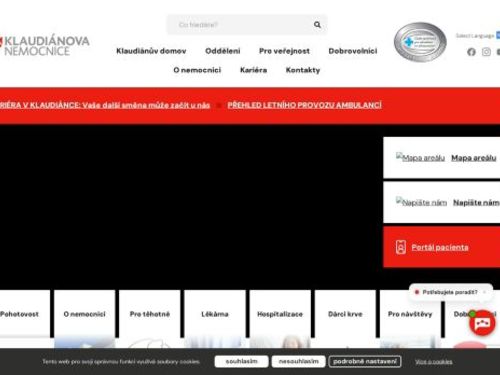This screenshot has width=500, height=375.
Task: Select the Pro návštěvy tile
Action: [410, 314]
